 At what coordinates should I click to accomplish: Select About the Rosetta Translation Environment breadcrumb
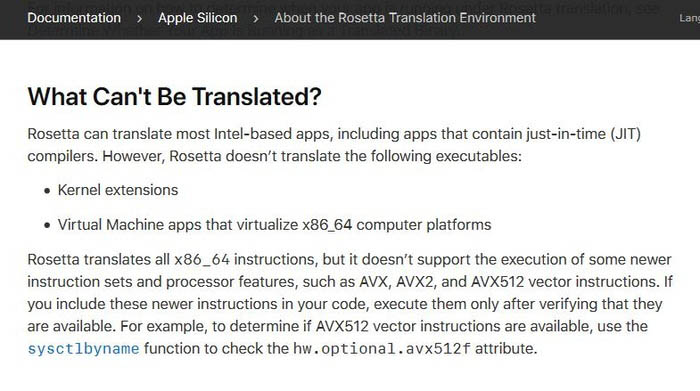[x=405, y=18]
